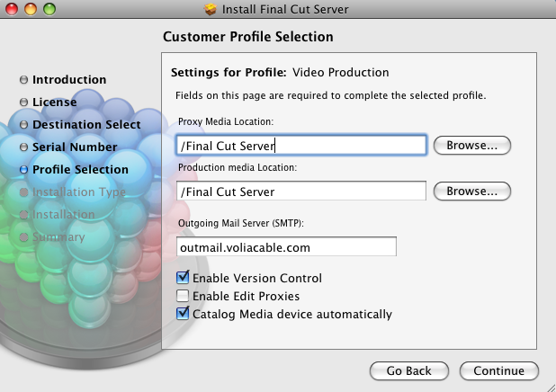Select the Destination Select step
The height and width of the screenshot is (392, 556).
[86, 124]
